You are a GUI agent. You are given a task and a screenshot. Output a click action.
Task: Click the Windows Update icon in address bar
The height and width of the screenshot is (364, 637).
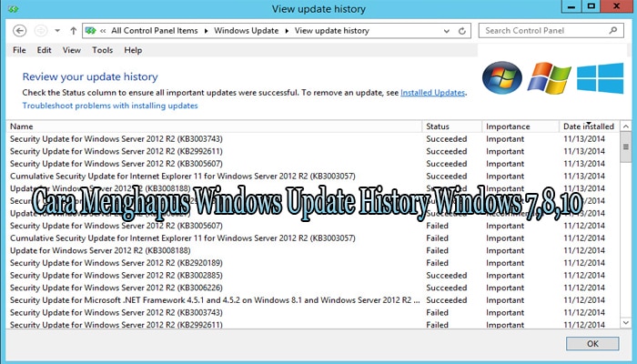(x=91, y=30)
